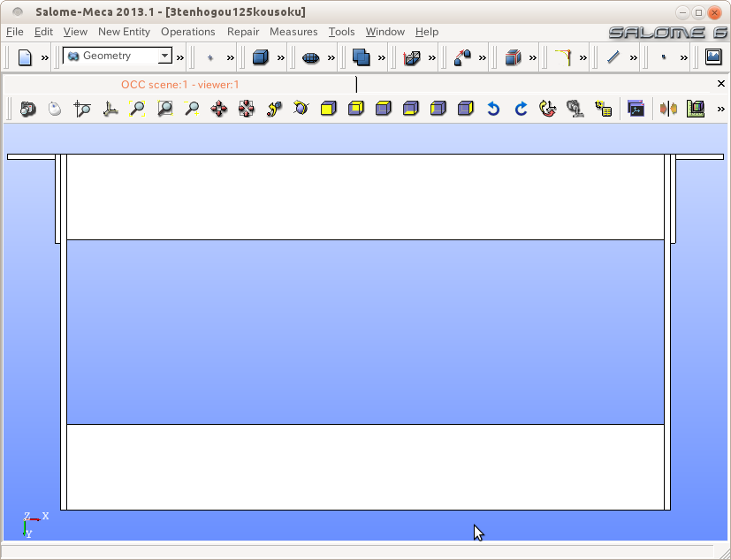Expand overflow next to New document
This screenshot has width=731, height=560.
45,57
